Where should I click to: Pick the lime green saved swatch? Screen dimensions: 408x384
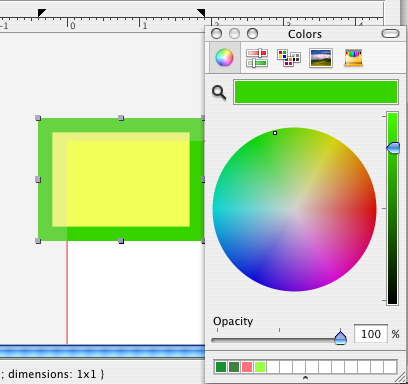[x=260, y=367]
